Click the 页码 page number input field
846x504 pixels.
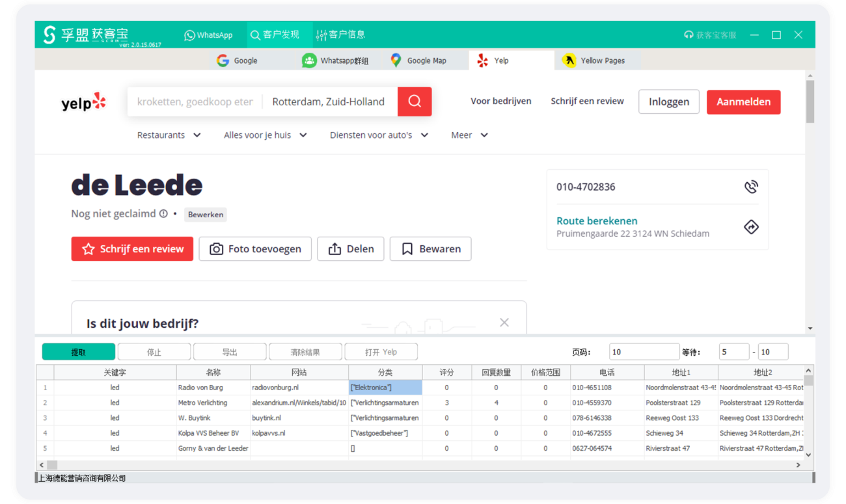pos(644,352)
